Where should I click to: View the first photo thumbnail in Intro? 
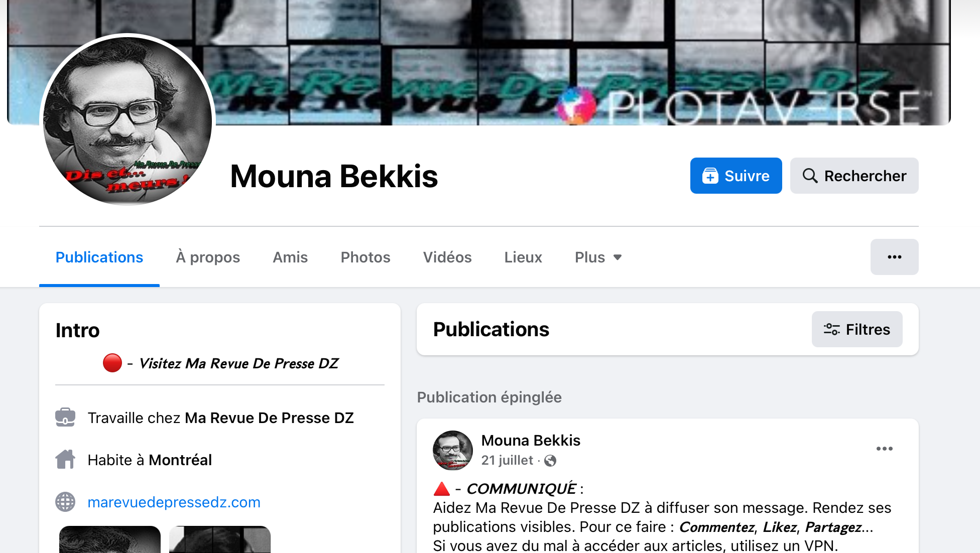click(x=110, y=539)
